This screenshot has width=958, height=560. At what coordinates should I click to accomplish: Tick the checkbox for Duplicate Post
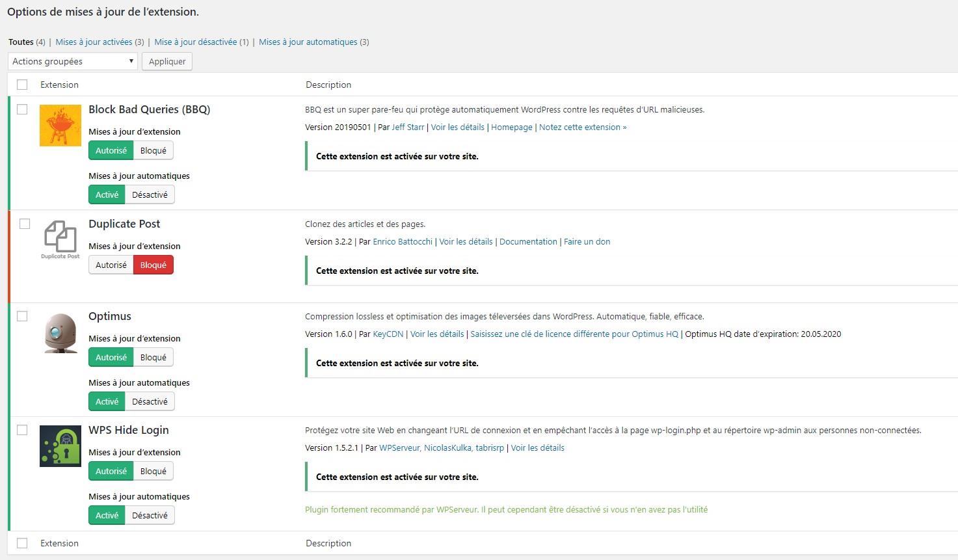pos(25,224)
